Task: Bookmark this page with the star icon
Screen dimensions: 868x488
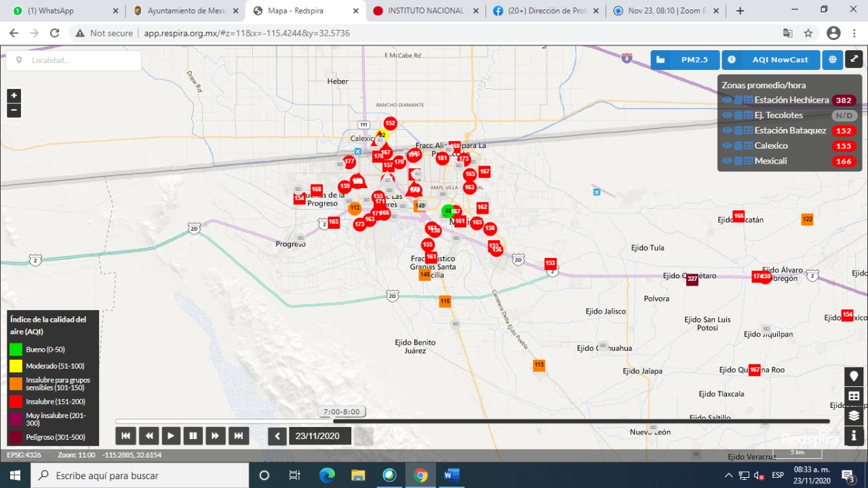Action: pyautogui.click(x=808, y=33)
